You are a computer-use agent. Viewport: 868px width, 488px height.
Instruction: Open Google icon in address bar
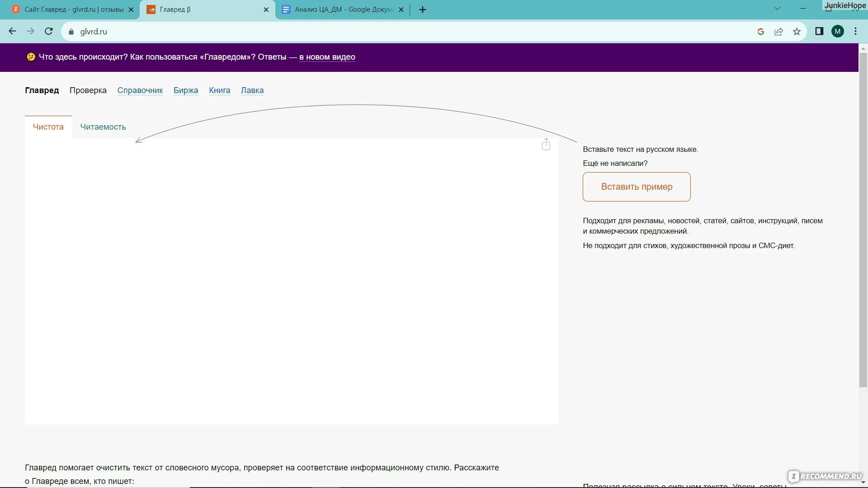[761, 32]
